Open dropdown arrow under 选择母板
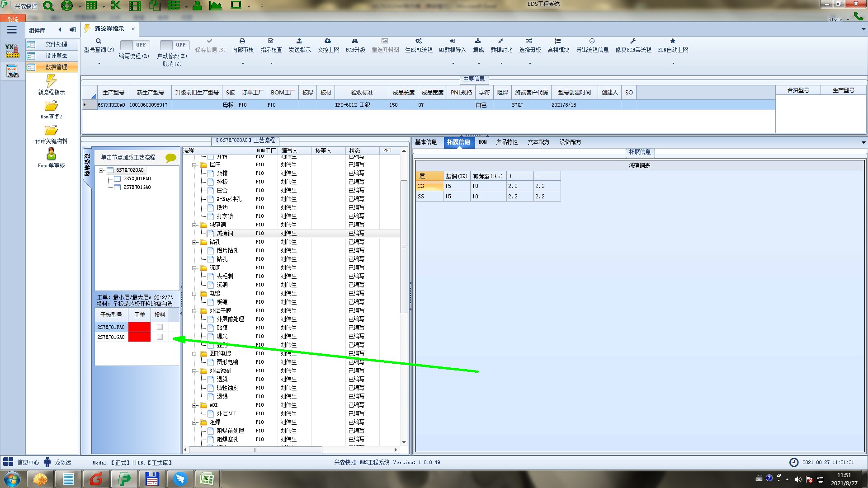This screenshot has height=488, width=868. (x=530, y=63)
